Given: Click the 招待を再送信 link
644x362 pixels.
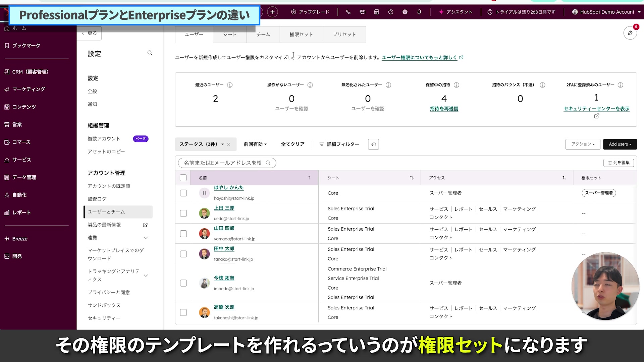Looking at the screenshot, I should 444,109.
